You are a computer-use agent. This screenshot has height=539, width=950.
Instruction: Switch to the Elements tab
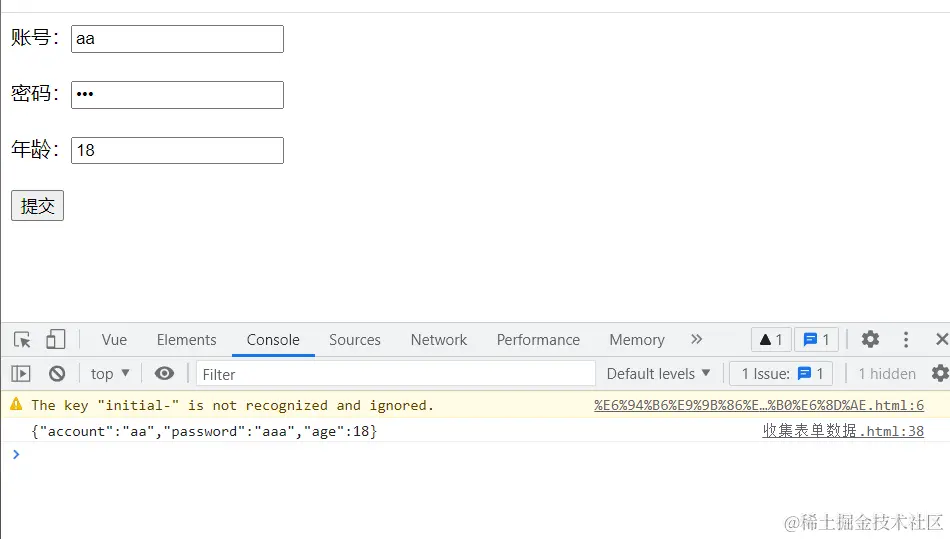tap(187, 340)
